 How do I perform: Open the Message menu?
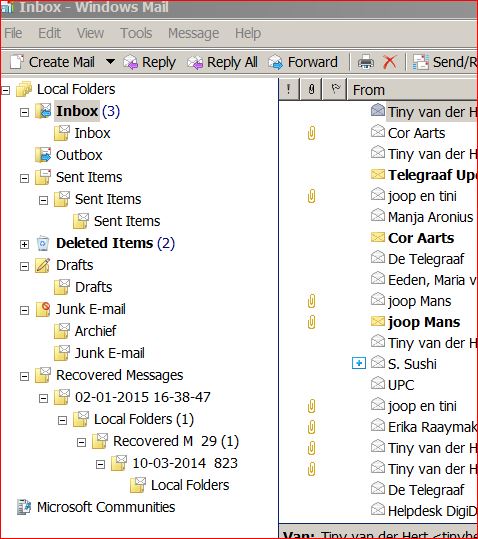[193, 33]
